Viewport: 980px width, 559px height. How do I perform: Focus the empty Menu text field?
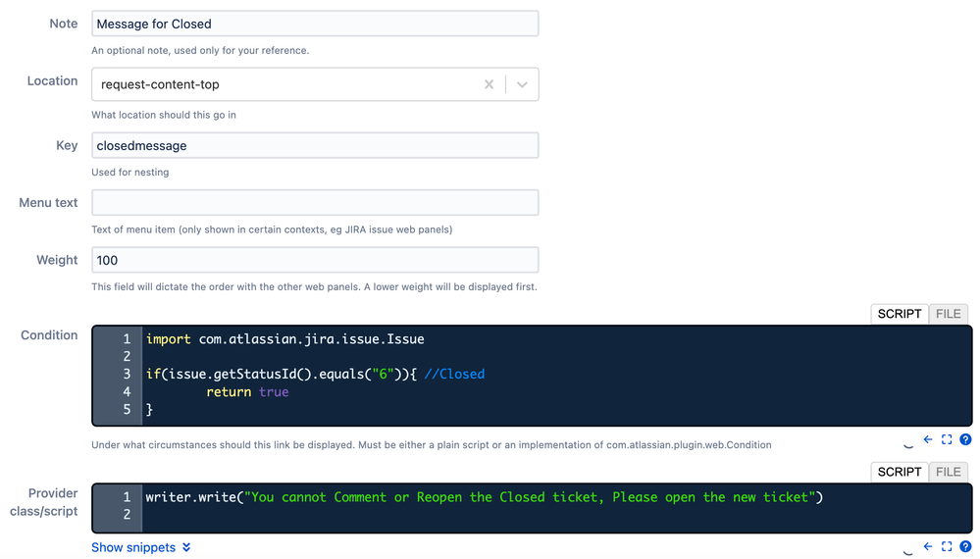pos(315,202)
